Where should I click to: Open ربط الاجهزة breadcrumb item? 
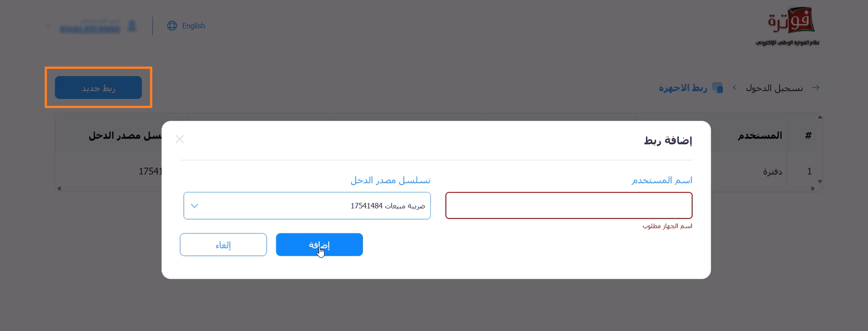(x=682, y=88)
